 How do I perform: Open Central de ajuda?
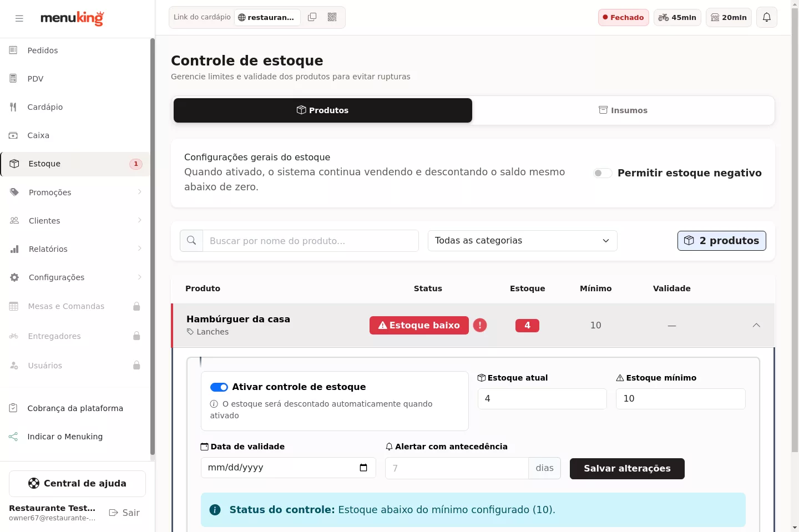(77, 484)
